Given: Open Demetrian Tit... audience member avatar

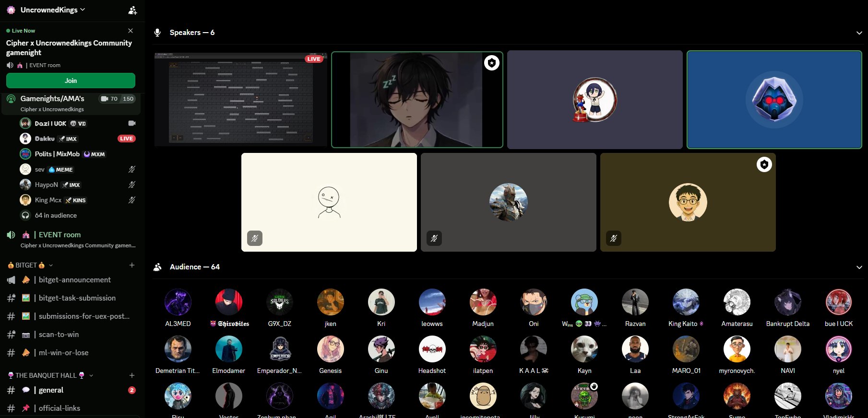Looking at the screenshot, I should point(178,349).
